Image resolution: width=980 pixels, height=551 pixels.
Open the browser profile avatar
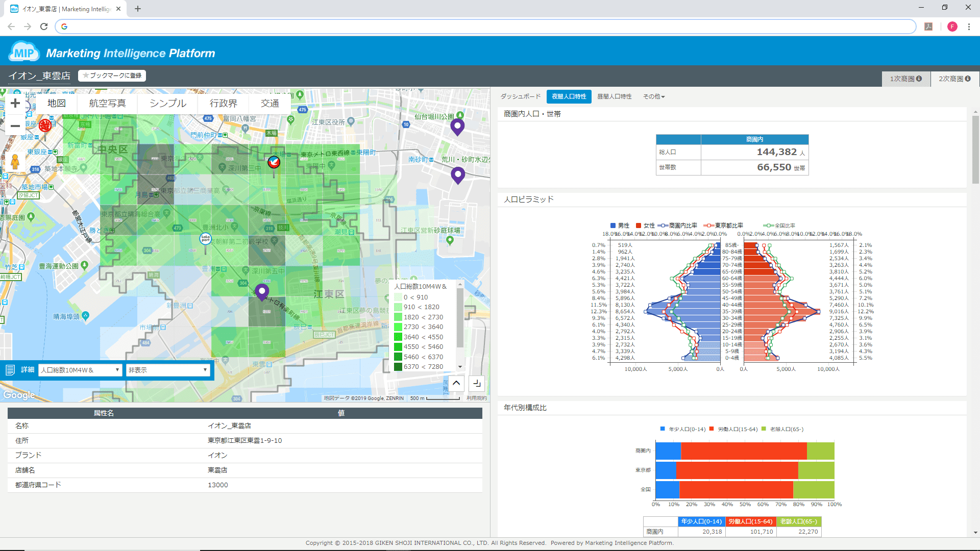[x=952, y=27]
